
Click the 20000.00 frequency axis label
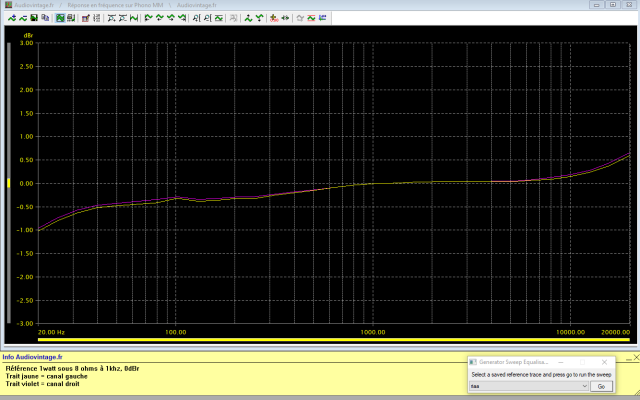615,332
